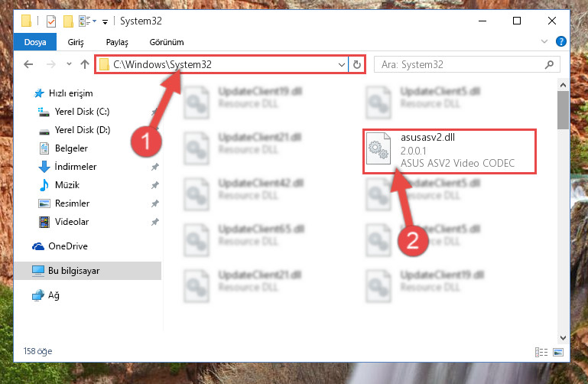
Task: Switch to large icons view layout
Action: point(558,352)
